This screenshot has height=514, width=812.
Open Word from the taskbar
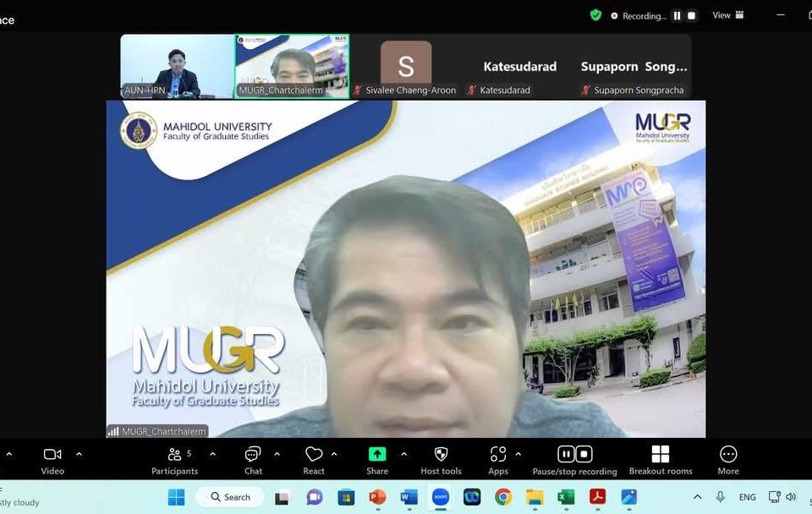409,497
